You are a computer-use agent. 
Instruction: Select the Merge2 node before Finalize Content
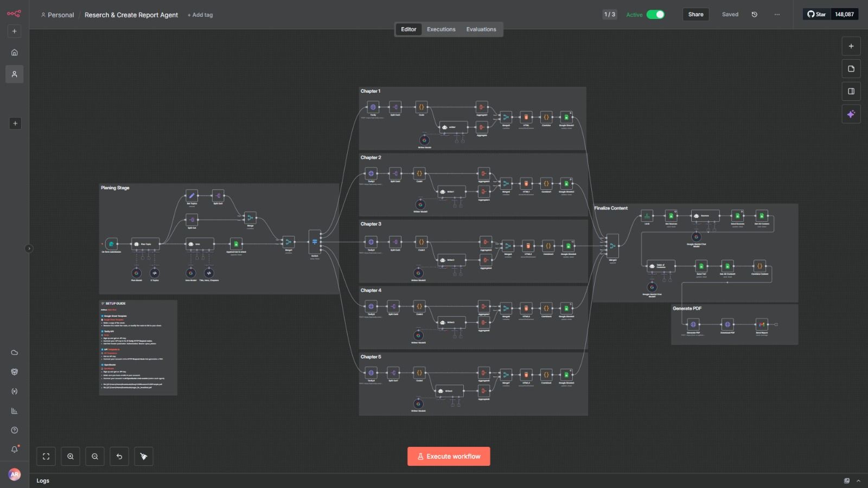pos(612,246)
